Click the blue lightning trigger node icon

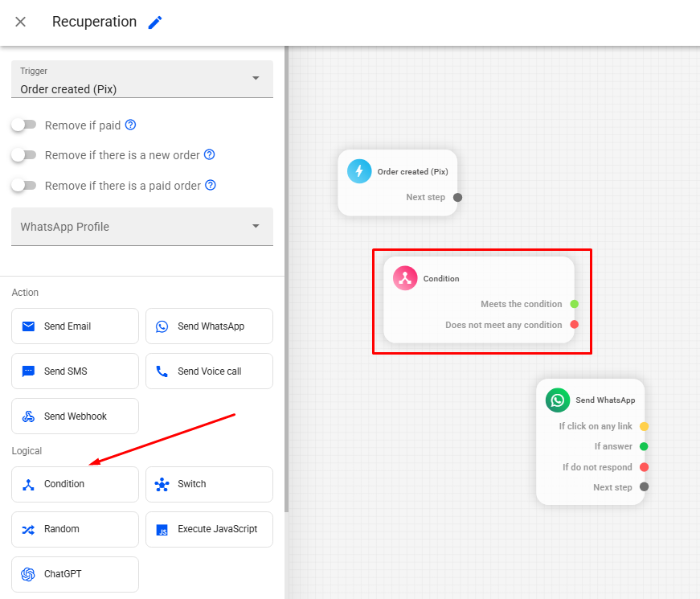point(359,171)
